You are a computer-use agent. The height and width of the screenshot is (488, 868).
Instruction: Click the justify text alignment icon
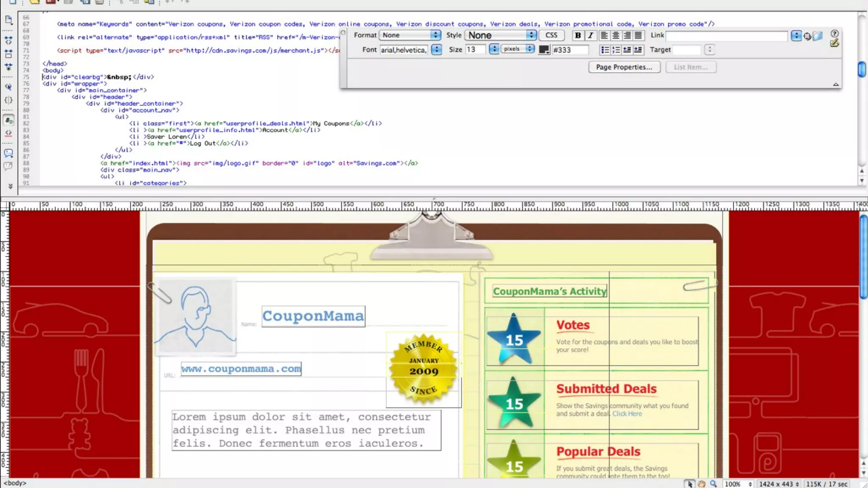(638, 36)
